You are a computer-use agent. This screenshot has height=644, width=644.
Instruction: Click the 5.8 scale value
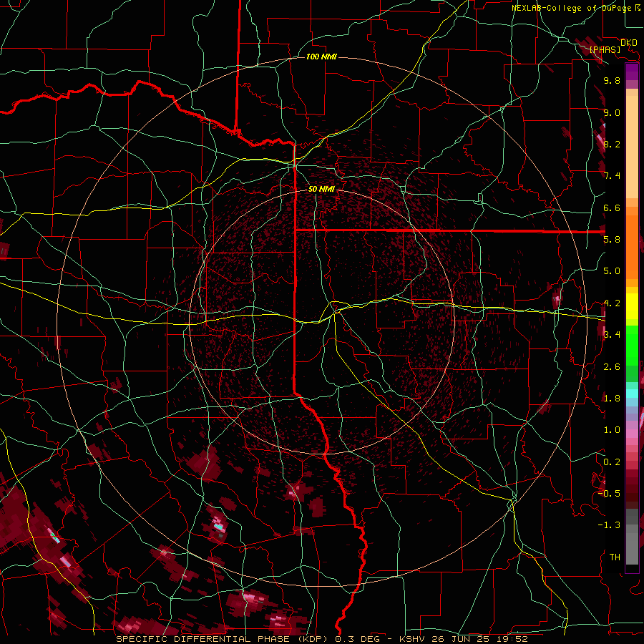tap(612, 240)
